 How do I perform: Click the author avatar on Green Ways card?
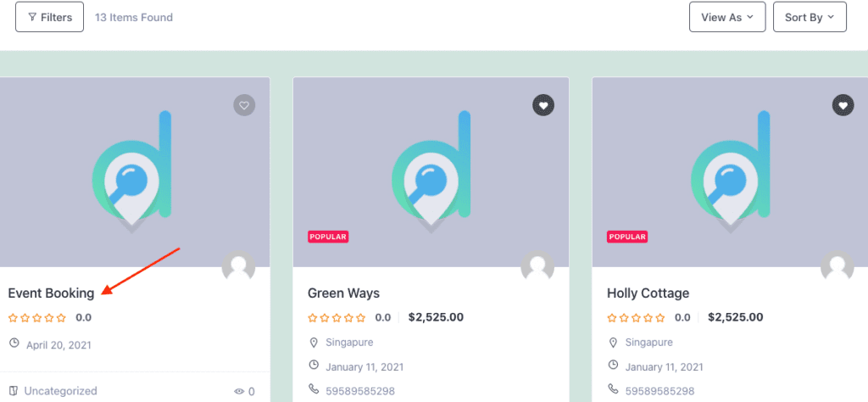537,267
